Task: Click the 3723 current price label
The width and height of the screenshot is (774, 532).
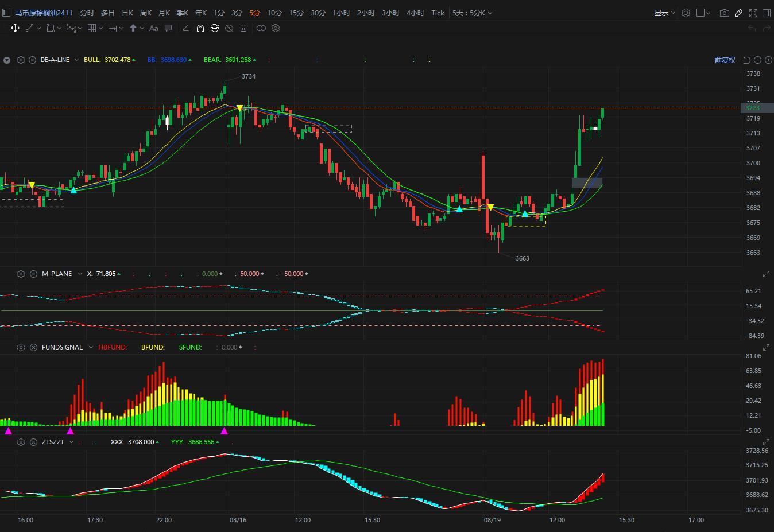Action: 757,108
